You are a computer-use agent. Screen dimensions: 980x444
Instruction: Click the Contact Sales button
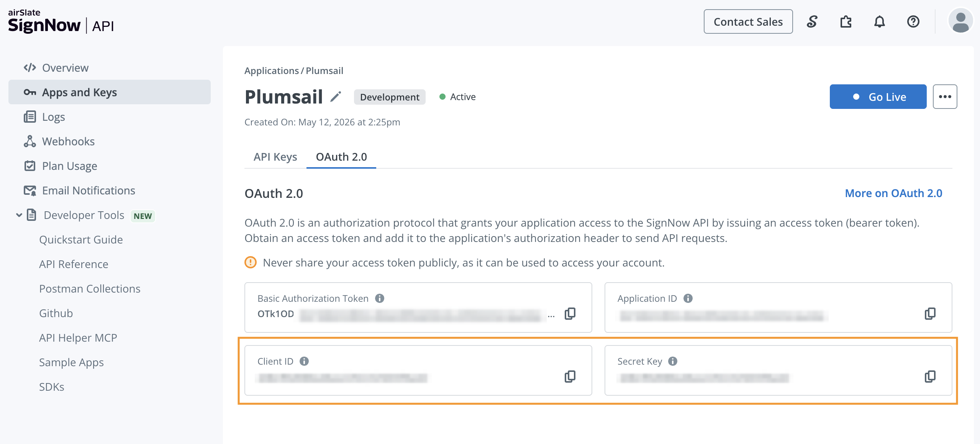748,21
